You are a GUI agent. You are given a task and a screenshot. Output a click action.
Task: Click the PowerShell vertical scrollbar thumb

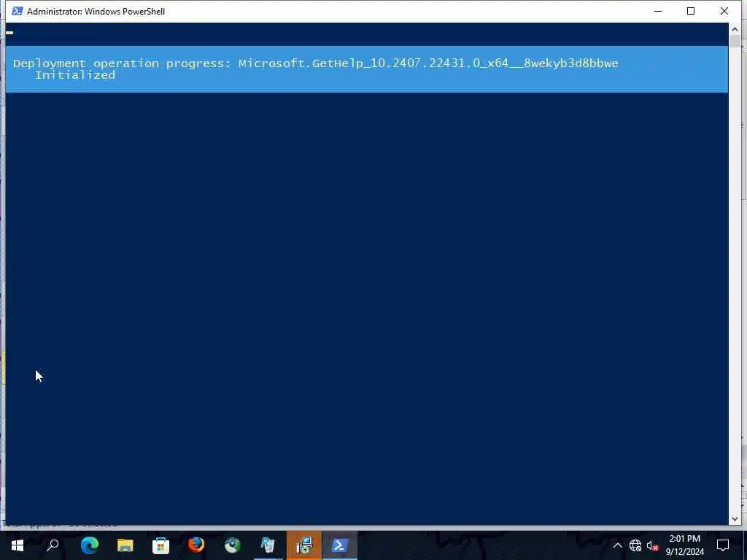coord(735,42)
